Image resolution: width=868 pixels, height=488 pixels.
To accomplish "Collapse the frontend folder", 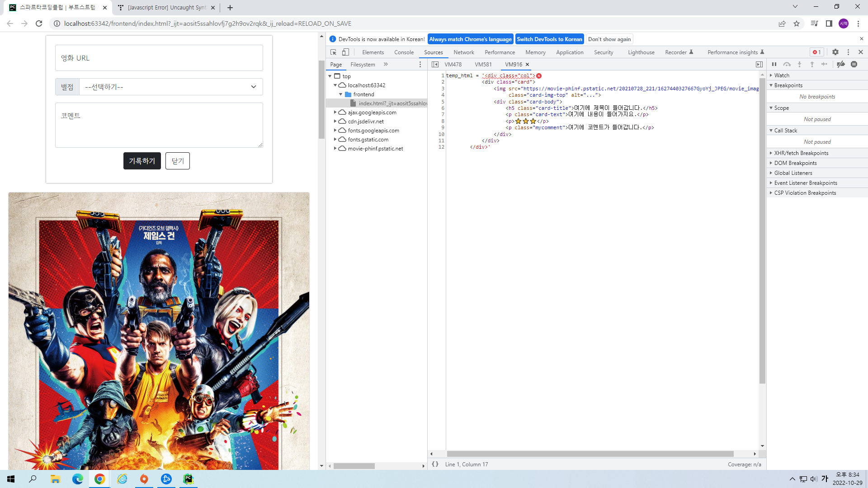I will [x=340, y=94].
